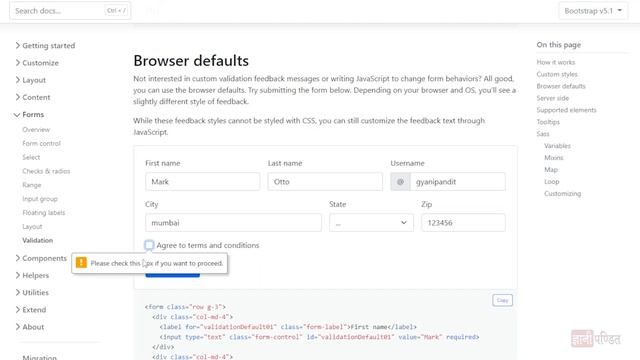Open the Validation page link
Viewport: 640px width, 360px height.
pyautogui.click(x=38, y=241)
